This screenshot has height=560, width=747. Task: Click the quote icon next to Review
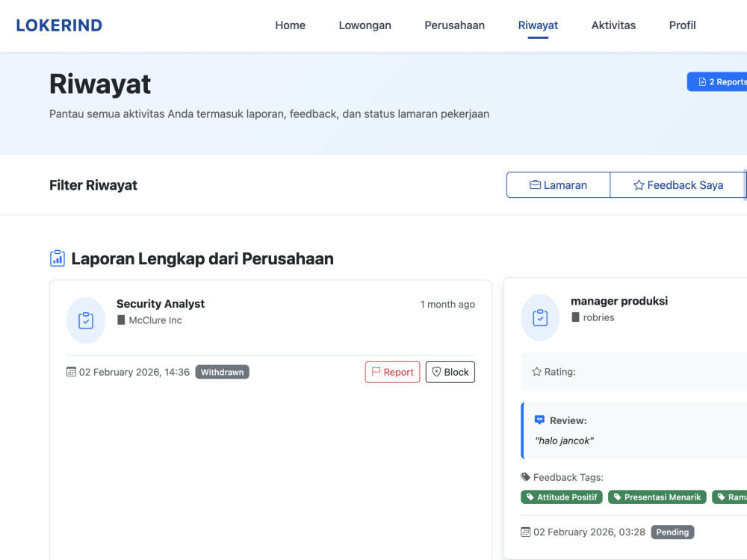(x=539, y=420)
